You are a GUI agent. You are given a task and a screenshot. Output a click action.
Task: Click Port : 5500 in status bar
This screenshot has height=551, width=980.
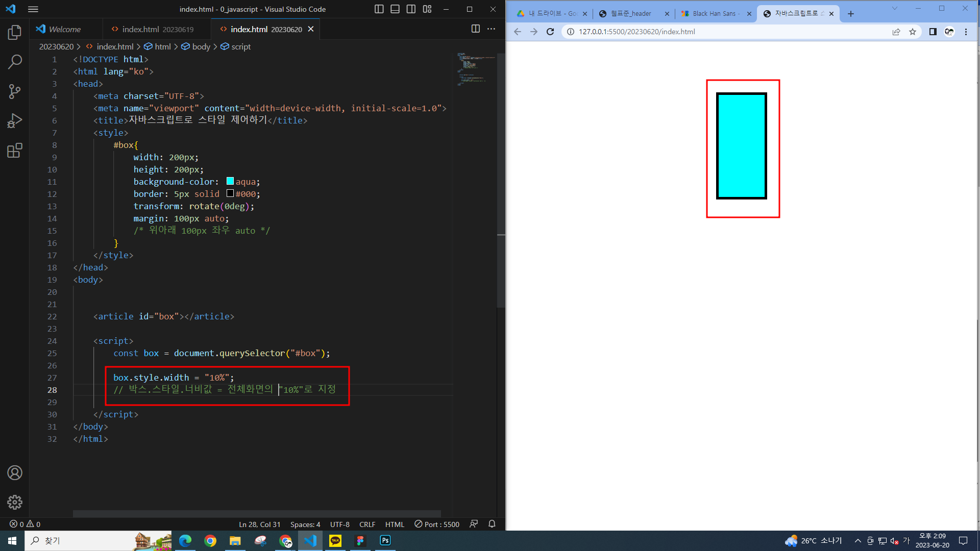pos(437,524)
